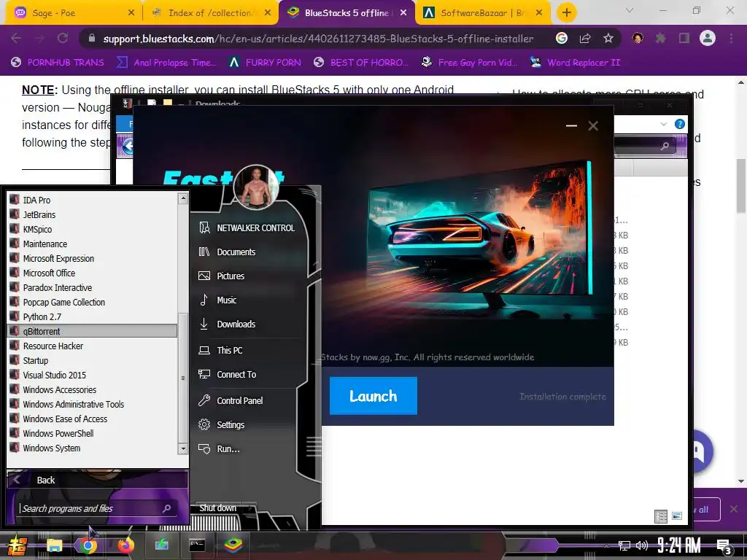Open the Microsoft Office folder

[x=92, y=273]
